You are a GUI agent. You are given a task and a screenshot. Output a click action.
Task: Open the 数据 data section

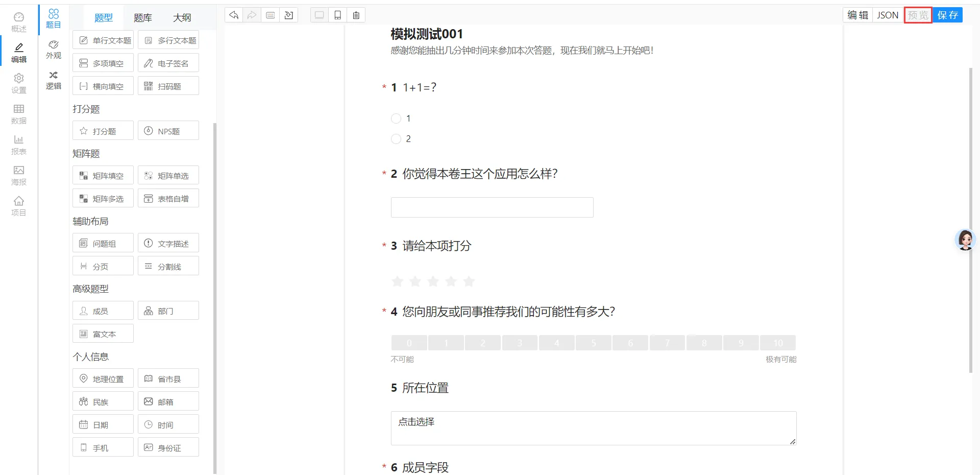click(x=19, y=114)
